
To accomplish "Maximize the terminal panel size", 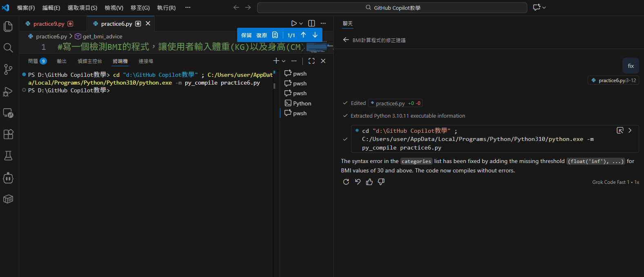I will point(311,61).
